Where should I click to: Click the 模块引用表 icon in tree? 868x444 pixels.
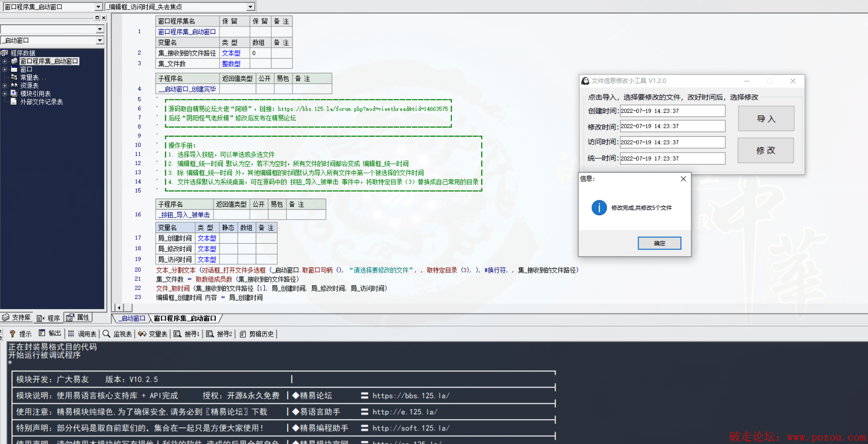(14, 93)
